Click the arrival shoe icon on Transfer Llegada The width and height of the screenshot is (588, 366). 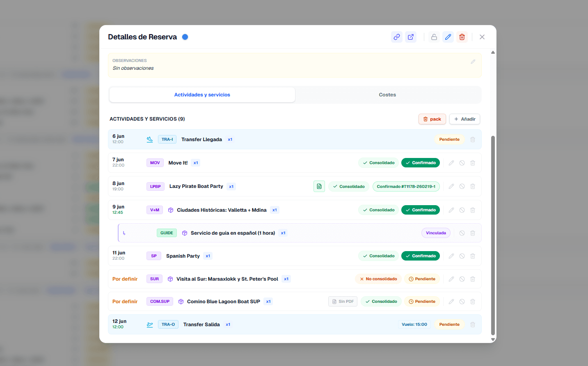point(149,139)
